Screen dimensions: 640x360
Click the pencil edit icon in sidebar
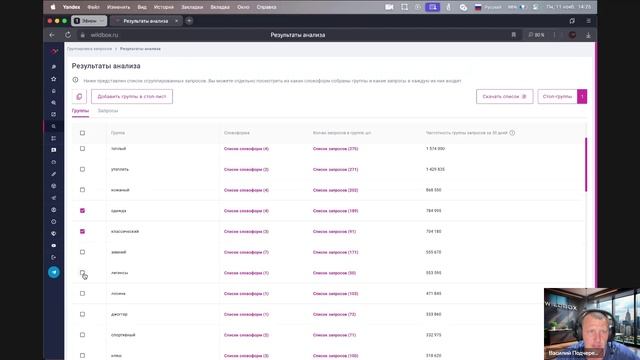(x=53, y=174)
